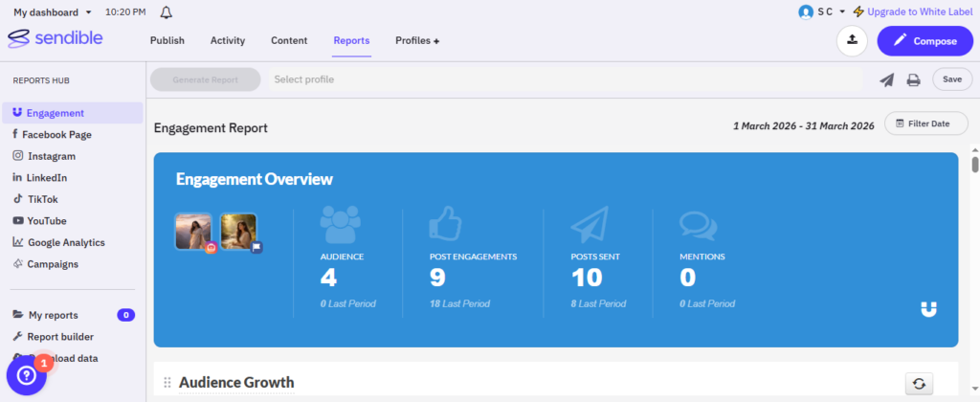Click the 10:20 PM clock text
The image size is (980, 402).
(x=125, y=12)
